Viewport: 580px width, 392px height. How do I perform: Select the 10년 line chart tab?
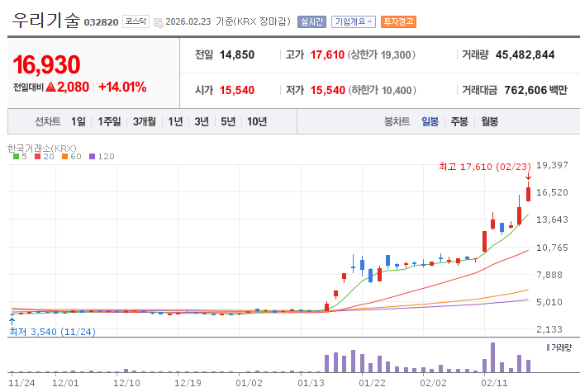click(x=257, y=121)
